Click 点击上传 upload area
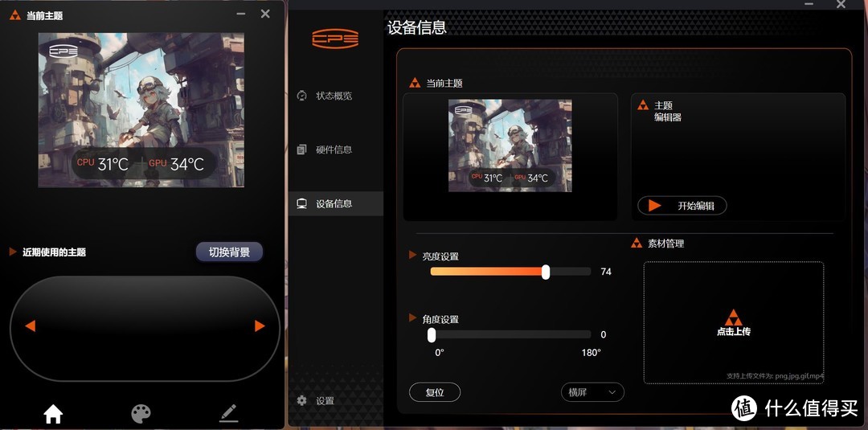The width and height of the screenshot is (868, 430). [734, 322]
